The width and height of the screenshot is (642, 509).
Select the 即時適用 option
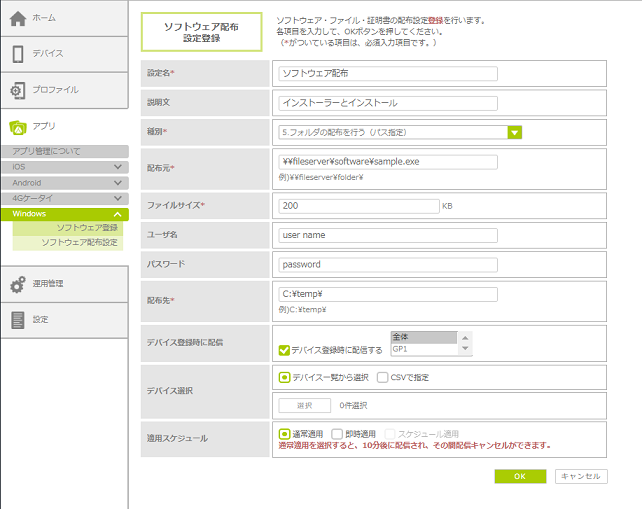tap(336, 434)
